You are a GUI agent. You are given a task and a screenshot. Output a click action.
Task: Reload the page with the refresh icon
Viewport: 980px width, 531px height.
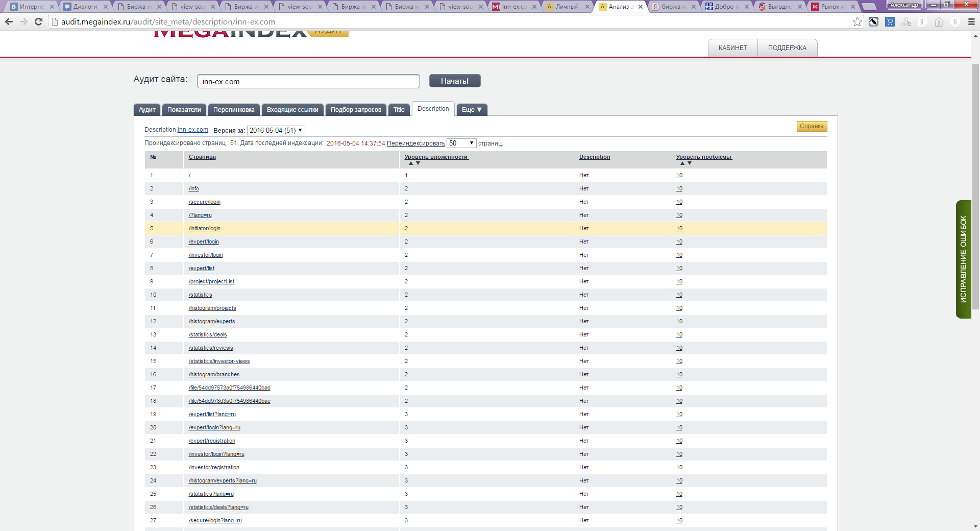38,22
